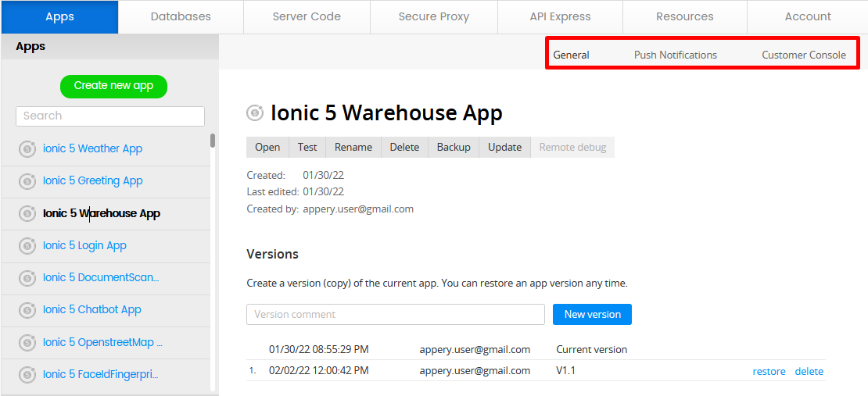This screenshot has width=868, height=396.
Task: Click the Versions heading
Action: pos(272,255)
